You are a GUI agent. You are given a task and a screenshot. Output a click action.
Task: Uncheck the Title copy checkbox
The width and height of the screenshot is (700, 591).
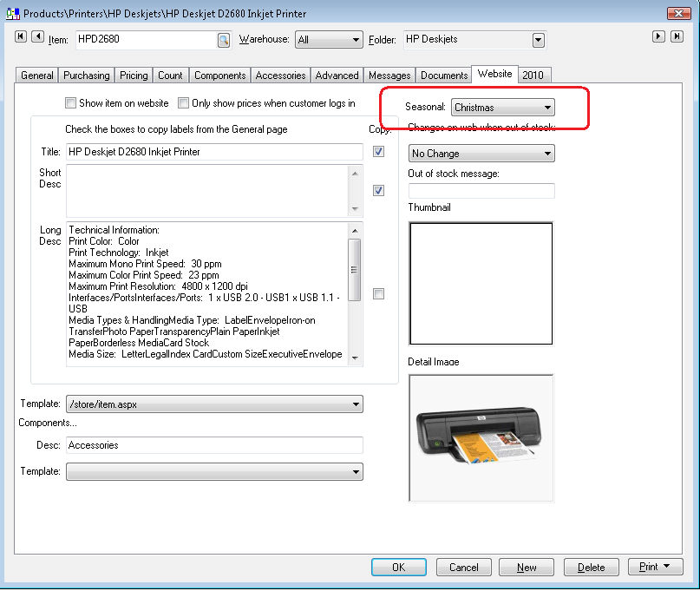pyautogui.click(x=378, y=152)
